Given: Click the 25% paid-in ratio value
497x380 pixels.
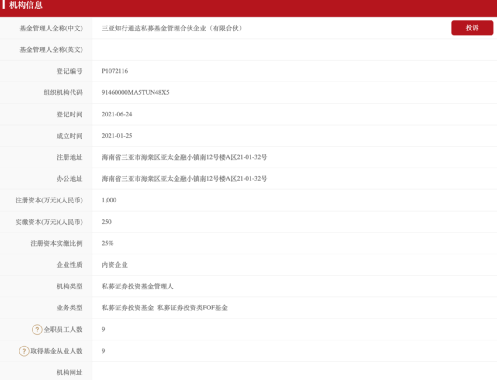Looking at the screenshot, I should point(107,243).
